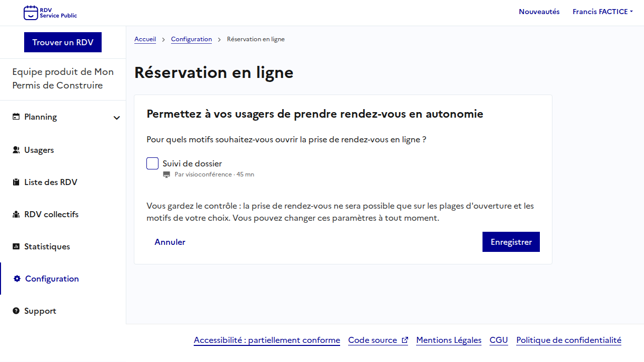Expand the Planning menu chevron
The image size is (644, 362).
pos(117,118)
